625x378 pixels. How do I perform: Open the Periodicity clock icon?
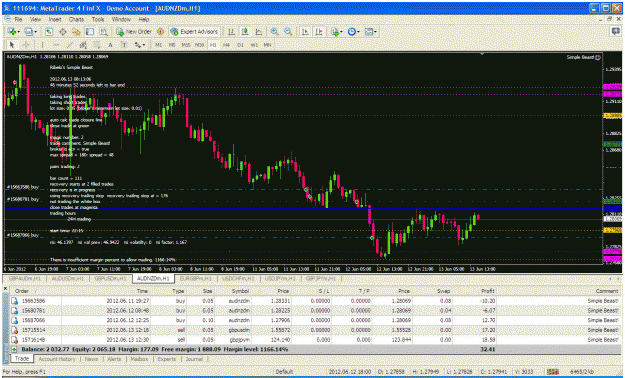click(x=351, y=32)
